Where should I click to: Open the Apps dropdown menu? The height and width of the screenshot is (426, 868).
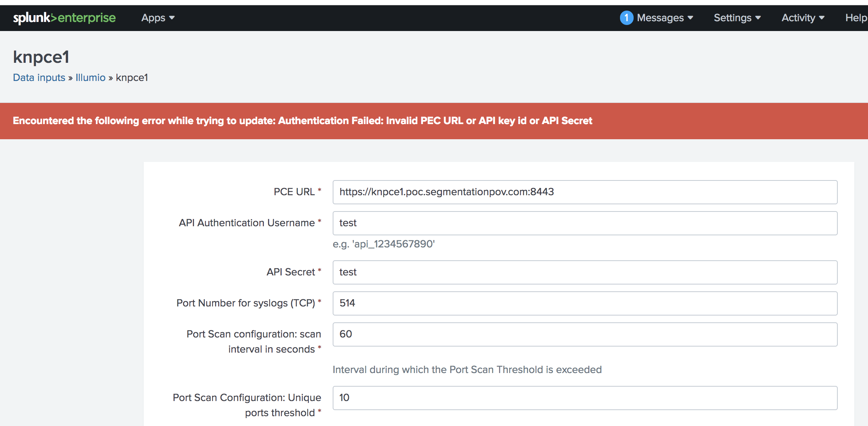[x=158, y=18]
